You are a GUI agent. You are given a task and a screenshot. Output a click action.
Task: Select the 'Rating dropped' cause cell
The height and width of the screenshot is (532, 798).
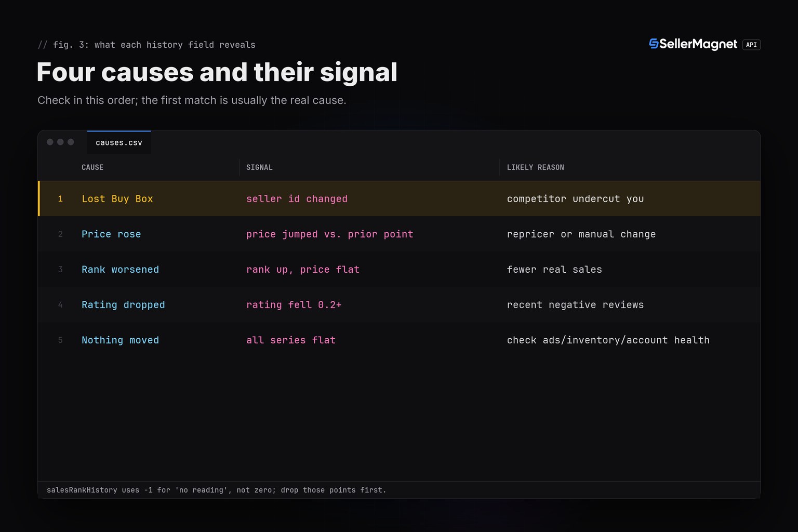(123, 305)
